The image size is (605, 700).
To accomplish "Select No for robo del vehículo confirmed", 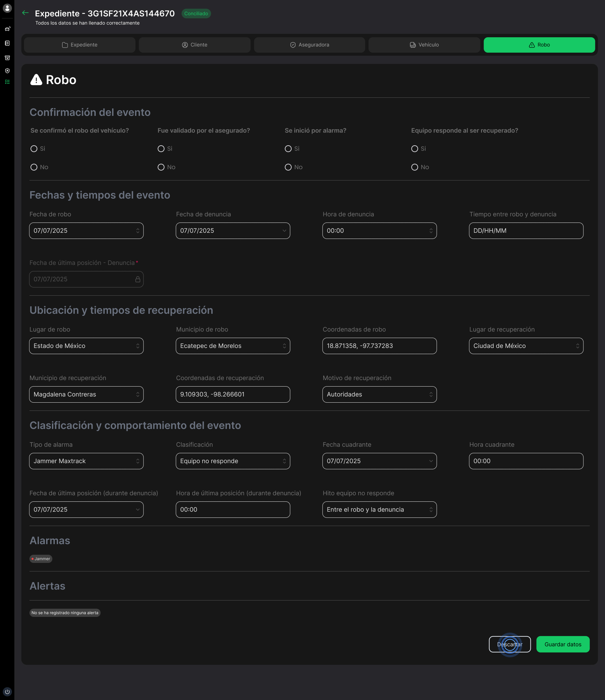I will [x=34, y=167].
